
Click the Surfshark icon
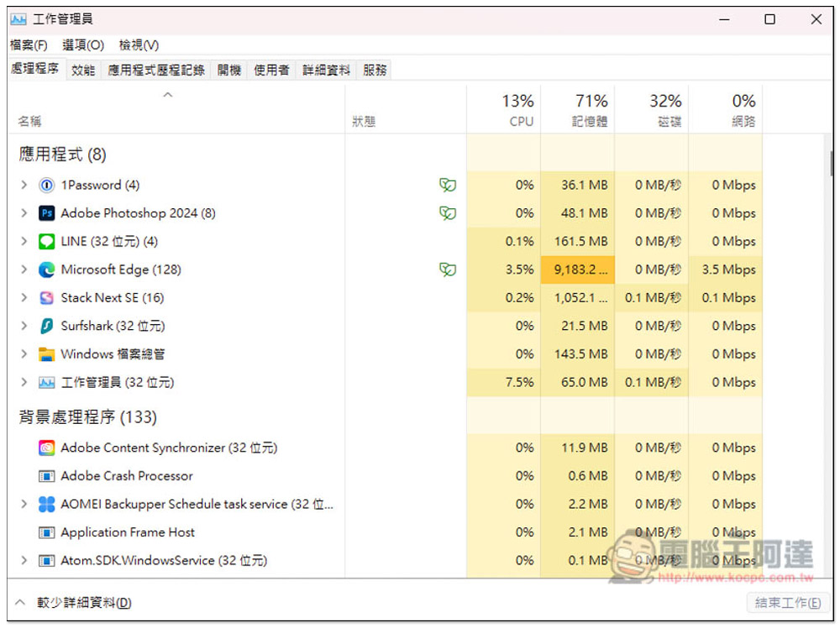[46, 326]
